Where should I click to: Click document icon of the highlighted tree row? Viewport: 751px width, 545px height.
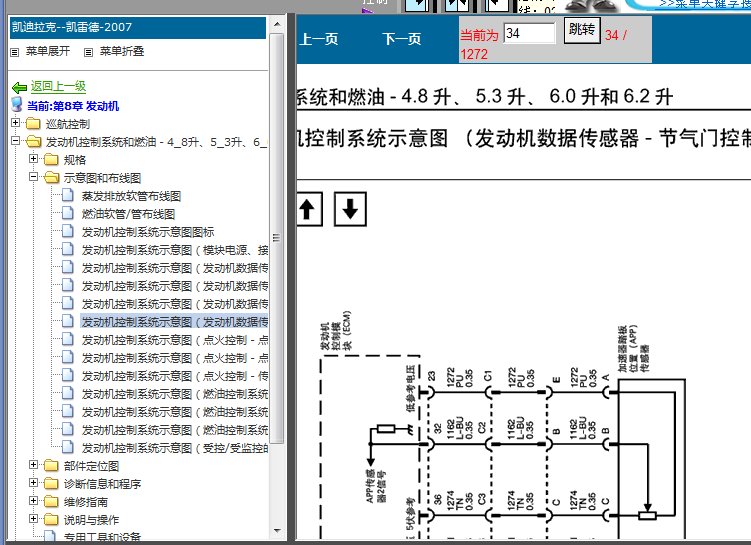pos(68,321)
